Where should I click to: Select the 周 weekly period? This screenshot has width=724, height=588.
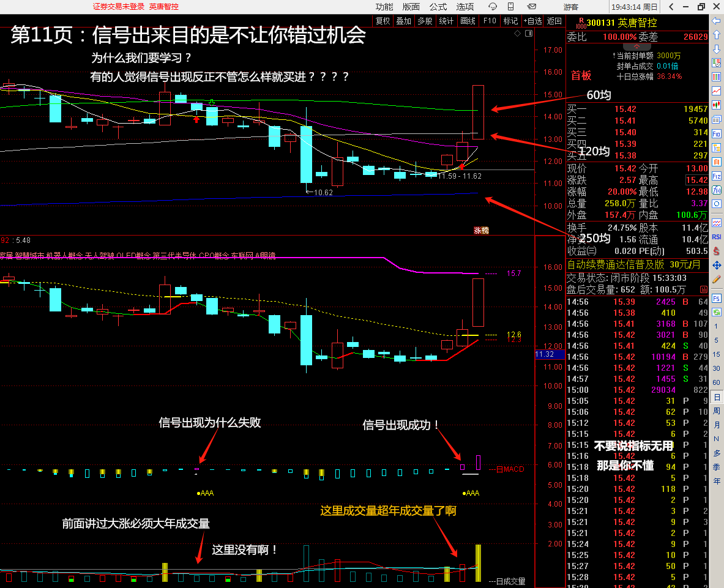(716, 411)
